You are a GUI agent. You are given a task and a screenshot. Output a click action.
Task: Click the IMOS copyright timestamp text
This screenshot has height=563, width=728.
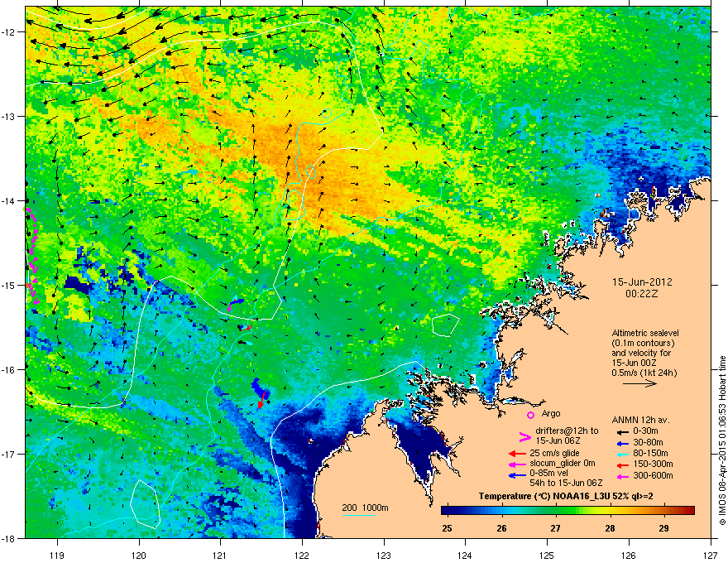tap(722, 440)
